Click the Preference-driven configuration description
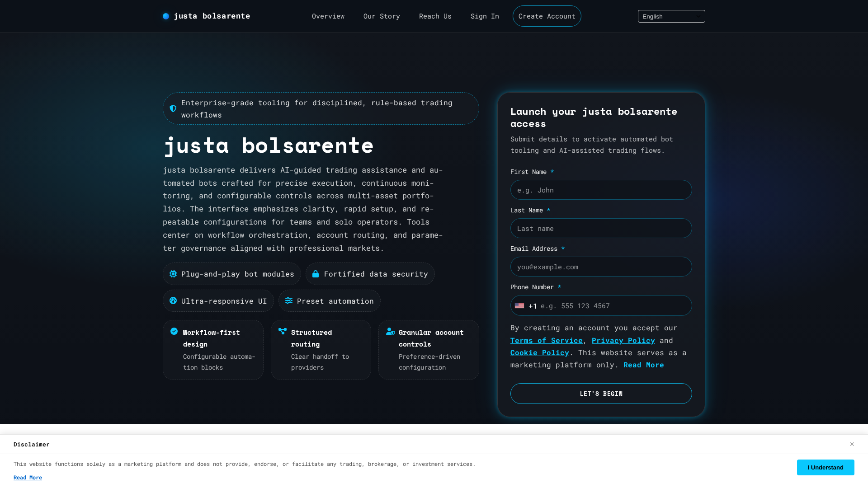Viewport: 868px width, 488px height. [x=429, y=362]
